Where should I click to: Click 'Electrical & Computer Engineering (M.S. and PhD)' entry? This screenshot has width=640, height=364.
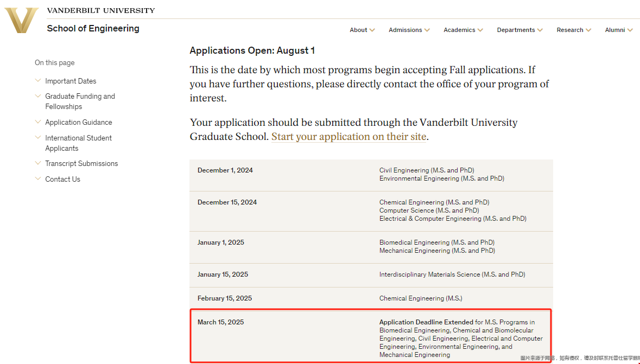tap(453, 219)
